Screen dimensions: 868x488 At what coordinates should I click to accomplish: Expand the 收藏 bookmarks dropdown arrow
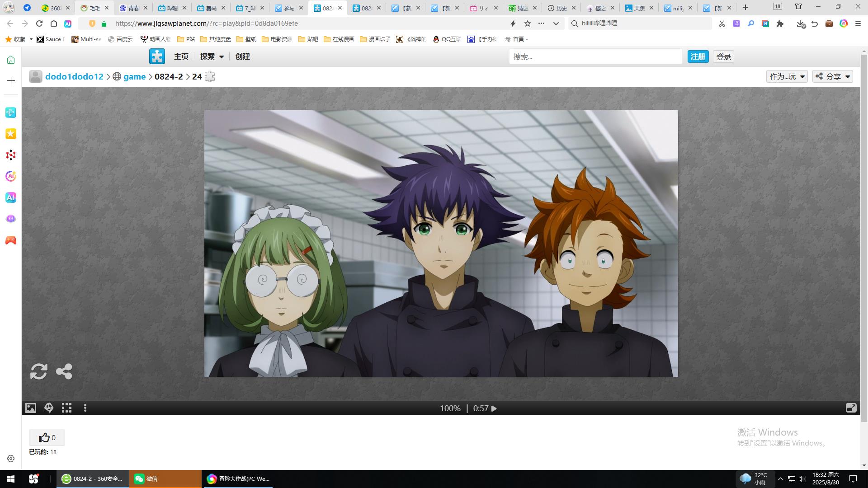point(31,39)
